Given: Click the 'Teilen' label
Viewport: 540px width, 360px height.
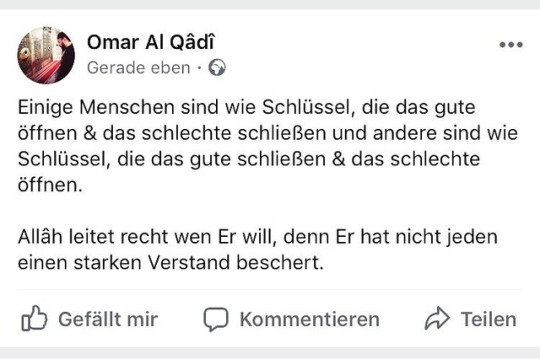Looking at the screenshot, I should point(488,319).
